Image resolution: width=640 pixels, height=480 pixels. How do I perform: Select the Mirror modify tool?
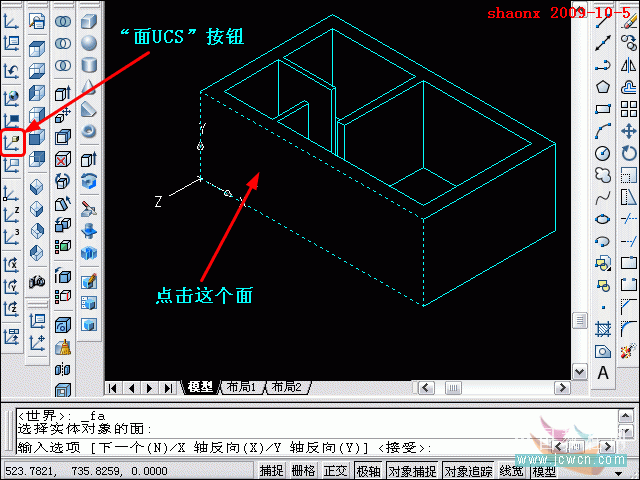[x=629, y=65]
